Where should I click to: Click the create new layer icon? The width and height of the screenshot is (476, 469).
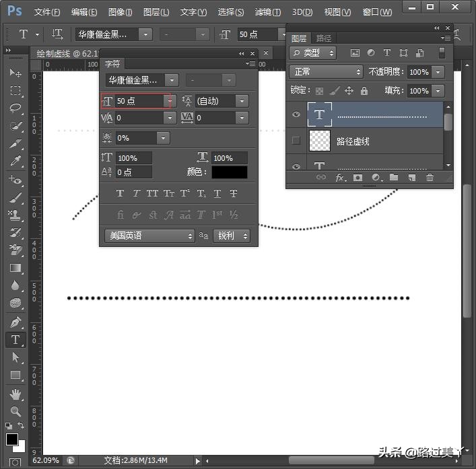(411, 178)
